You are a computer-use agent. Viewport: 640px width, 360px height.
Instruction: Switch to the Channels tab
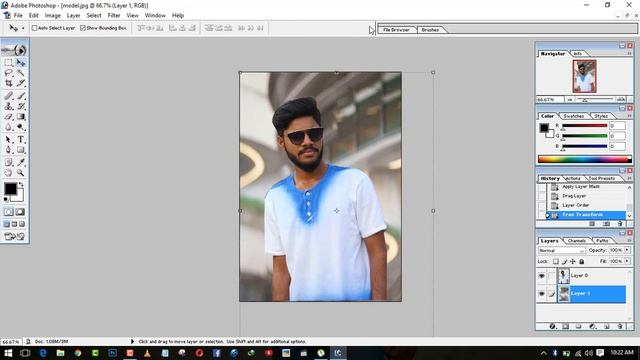click(x=577, y=241)
